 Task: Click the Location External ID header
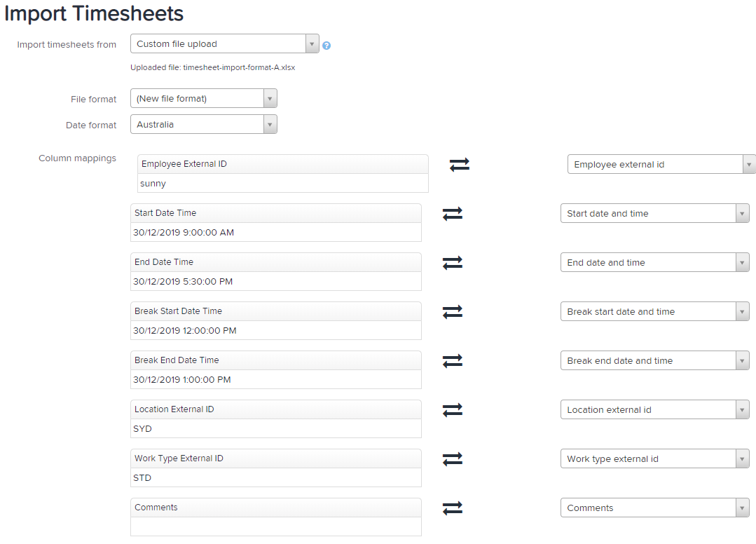click(x=276, y=409)
